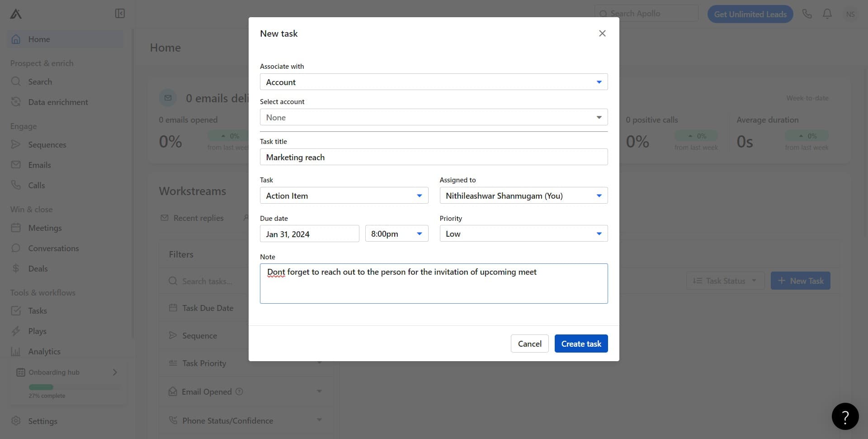Click the Apollo logo icon
Screen dimensions: 868x439
[15, 14]
